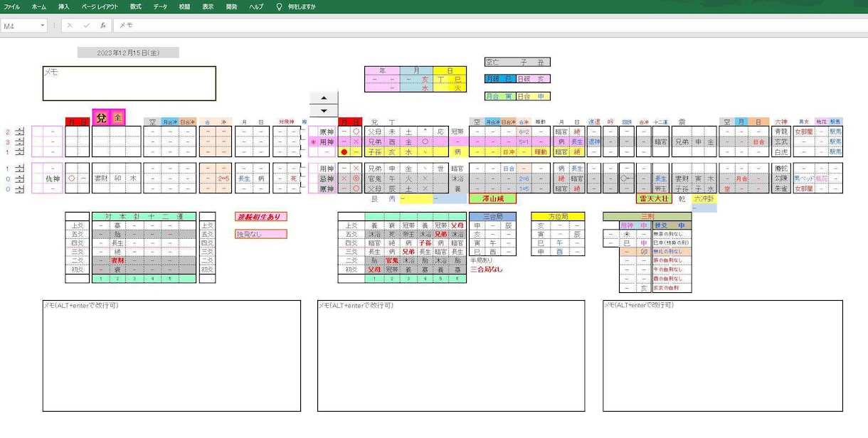Select the 連続相生あり label
Screen dimensions: 868x438
(x=261, y=216)
